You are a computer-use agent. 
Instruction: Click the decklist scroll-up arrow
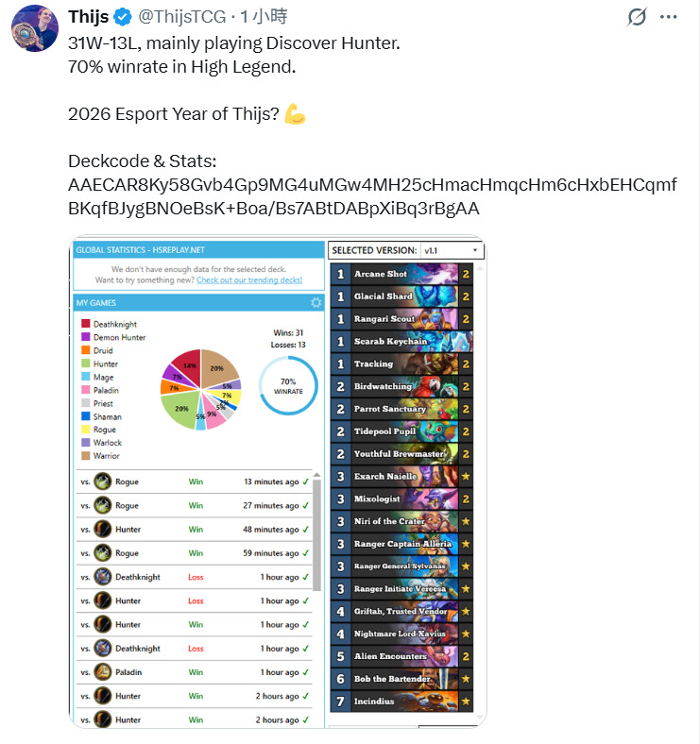480,268
